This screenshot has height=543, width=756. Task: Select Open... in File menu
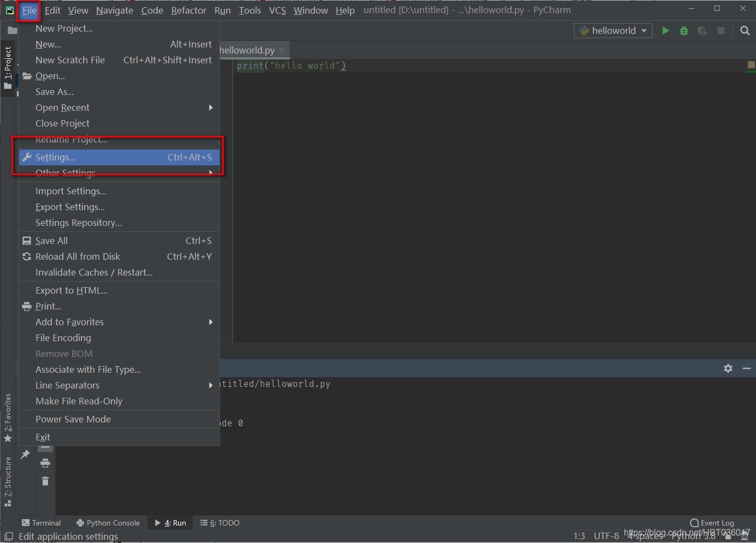coord(119,76)
